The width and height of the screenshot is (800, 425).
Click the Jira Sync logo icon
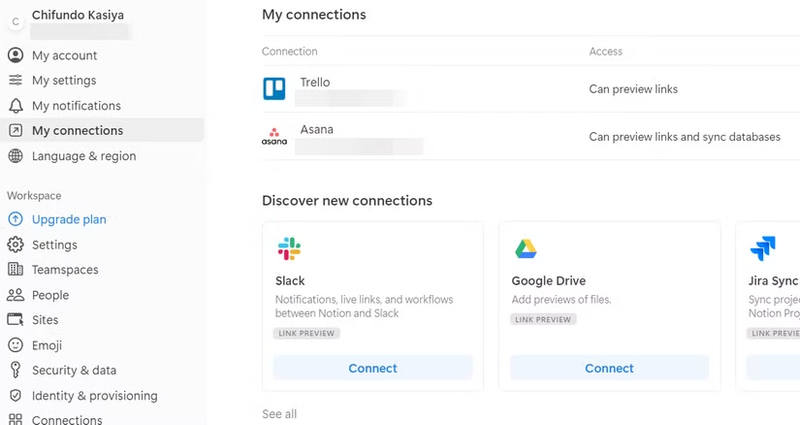[762, 249]
